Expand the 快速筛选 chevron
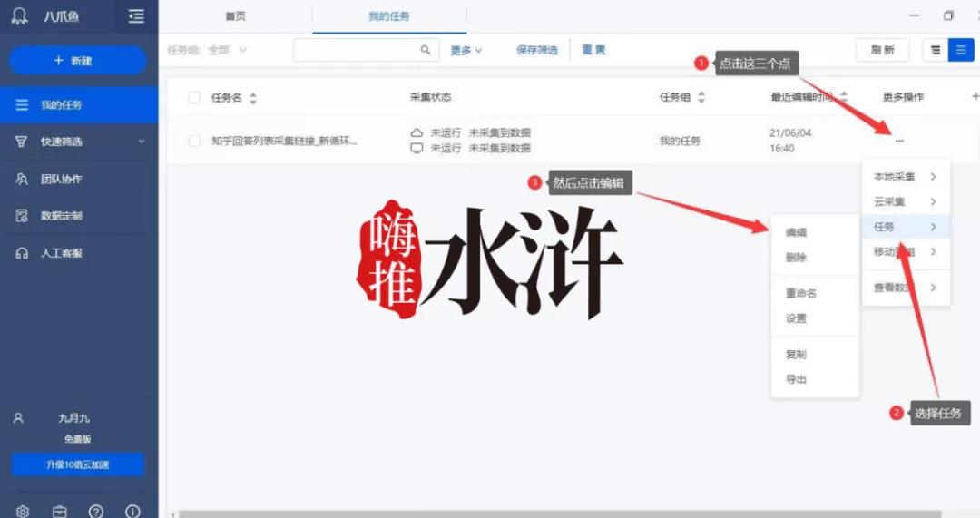This screenshot has width=980, height=518. [x=142, y=142]
